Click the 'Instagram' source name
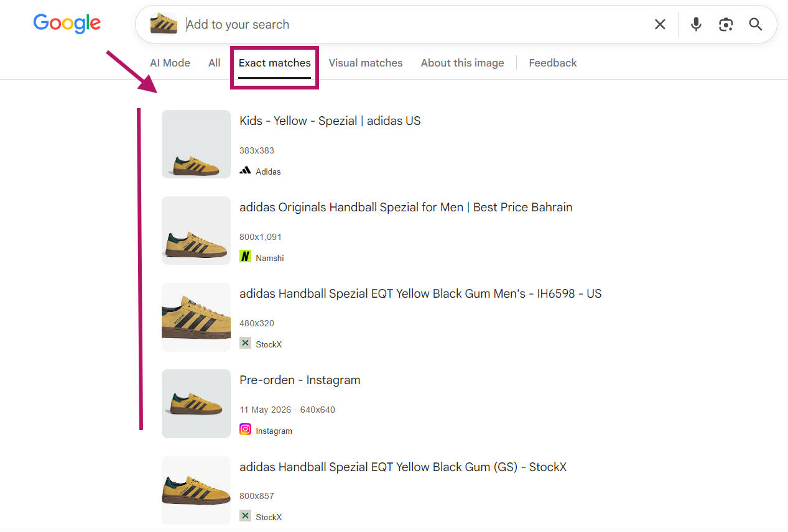The image size is (788, 532). (x=274, y=431)
